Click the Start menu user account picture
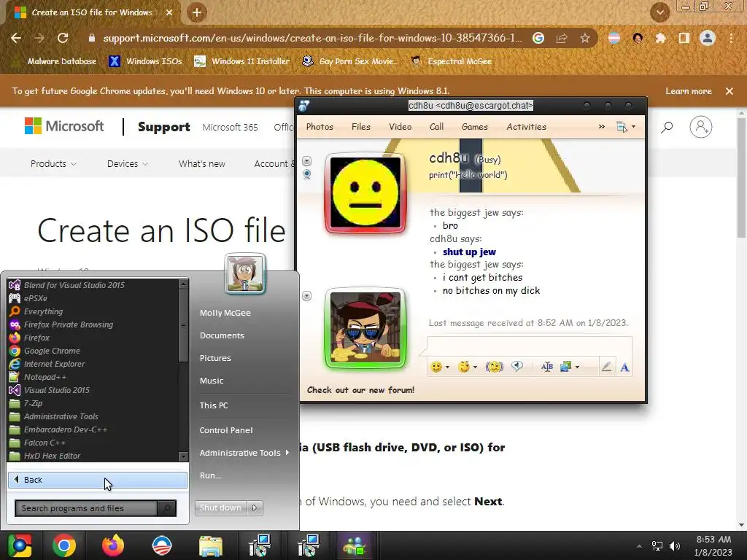This screenshot has width=747, height=560. click(x=245, y=273)
